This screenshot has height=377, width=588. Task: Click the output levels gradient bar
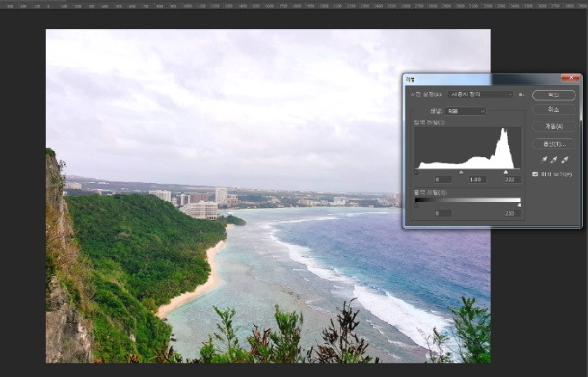point(468,200)
